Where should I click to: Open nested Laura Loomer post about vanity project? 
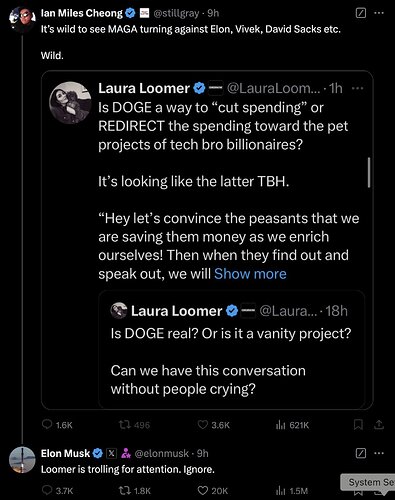[x=232, y=349]
